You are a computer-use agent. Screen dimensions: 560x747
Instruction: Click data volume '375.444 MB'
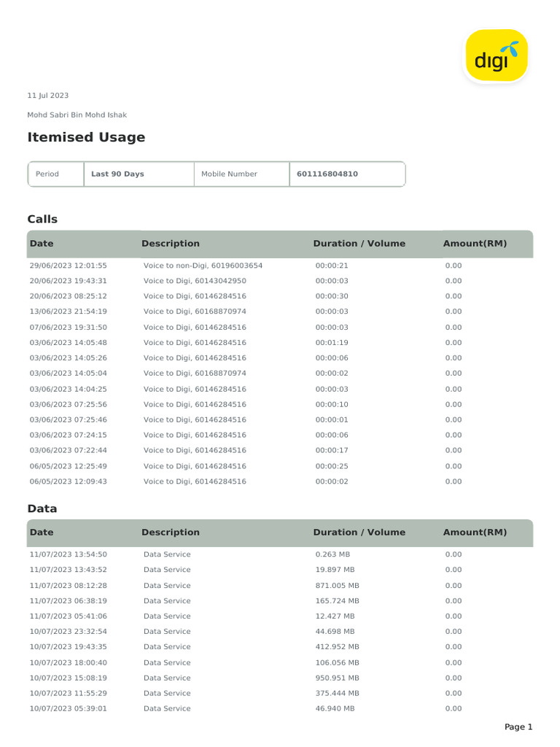click(x=337, y=693)
